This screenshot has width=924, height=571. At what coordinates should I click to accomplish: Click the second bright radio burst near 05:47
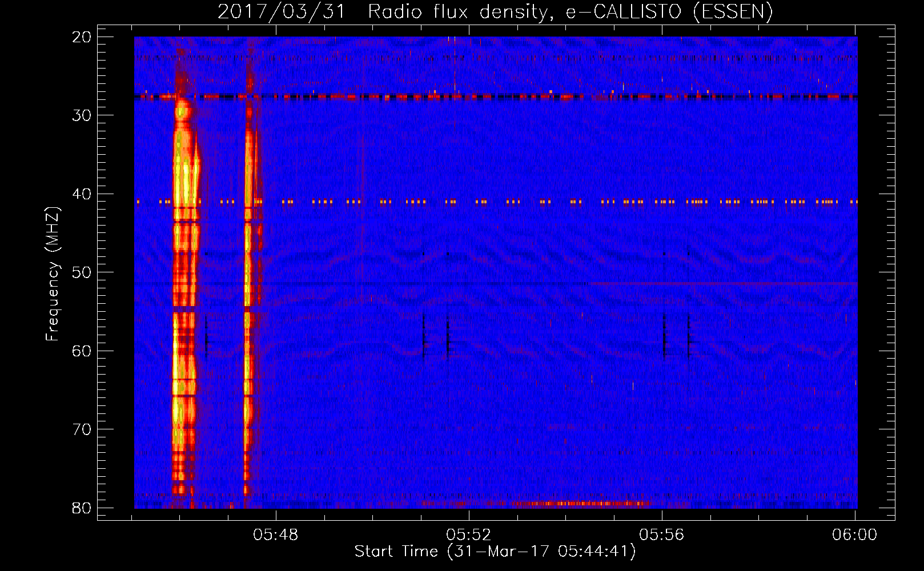click(x=250, y=297)
